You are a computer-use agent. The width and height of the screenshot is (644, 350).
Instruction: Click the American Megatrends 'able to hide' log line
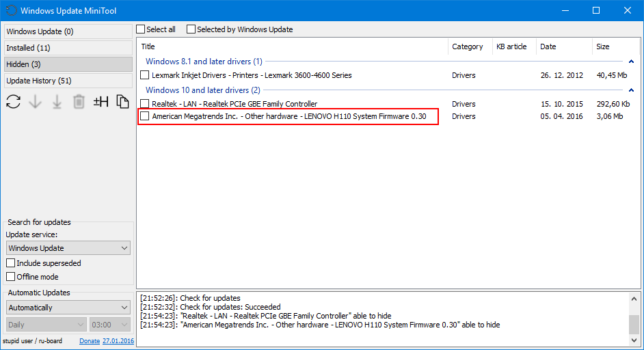(x=320, y=325)
